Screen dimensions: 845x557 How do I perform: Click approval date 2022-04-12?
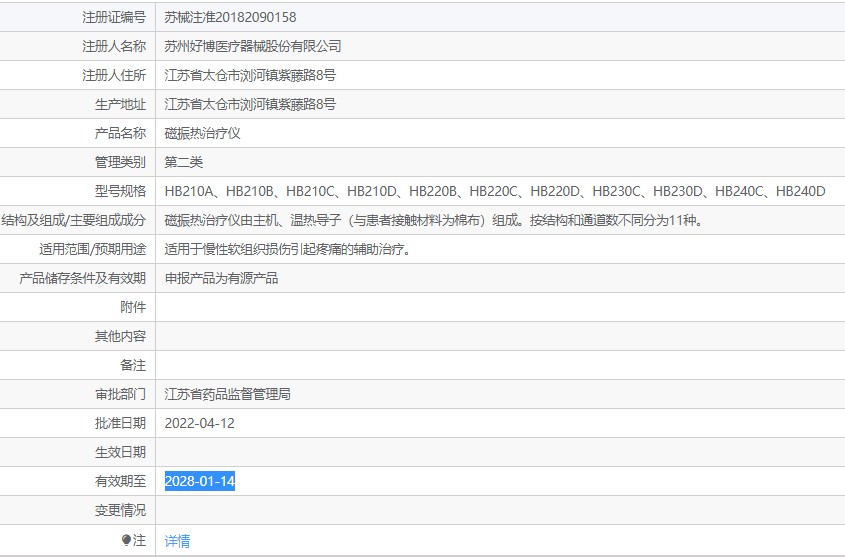(199, 423)
